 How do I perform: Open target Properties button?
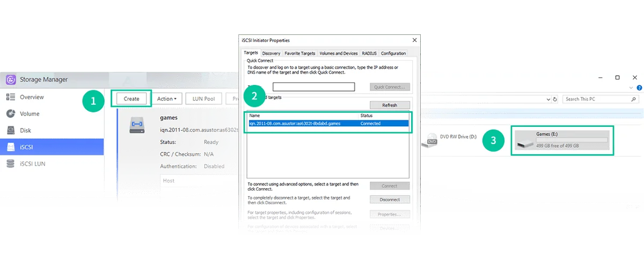point(390,214)
